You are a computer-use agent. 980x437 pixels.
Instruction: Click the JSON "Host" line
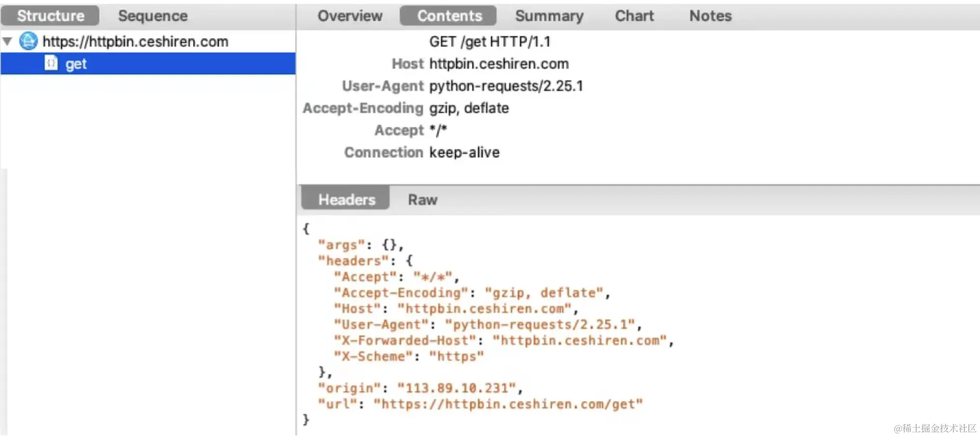pos(456,309)
